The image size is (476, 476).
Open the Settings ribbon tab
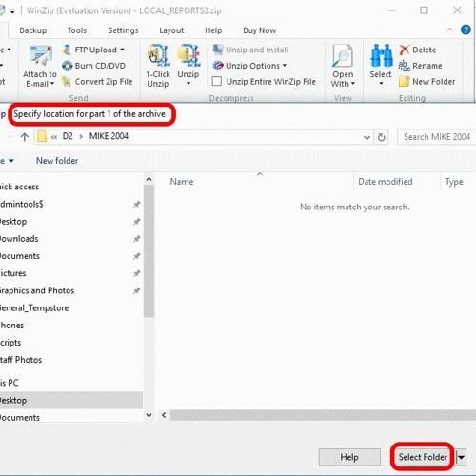(123, 30)
